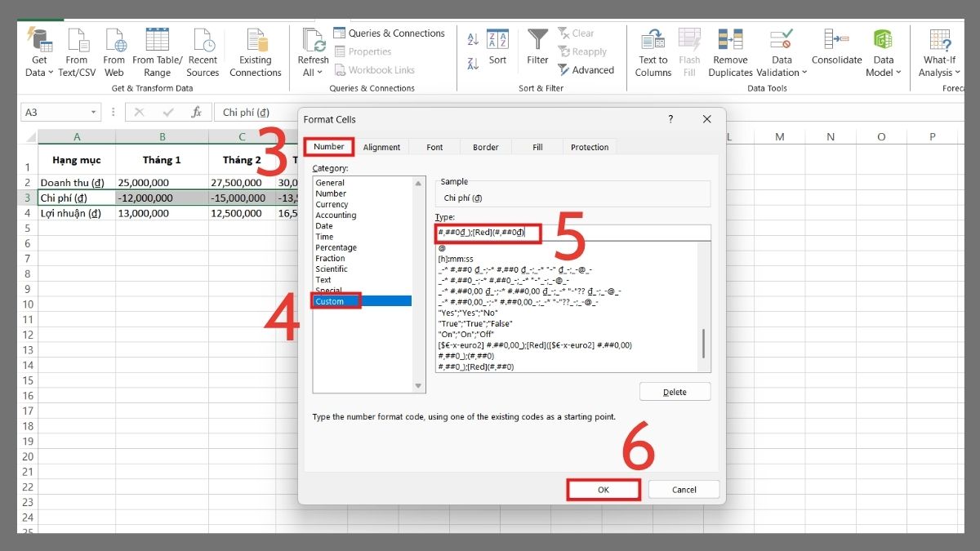Switch to the Protection tab
The image size is (980, 551).
[x=590, y=147]
